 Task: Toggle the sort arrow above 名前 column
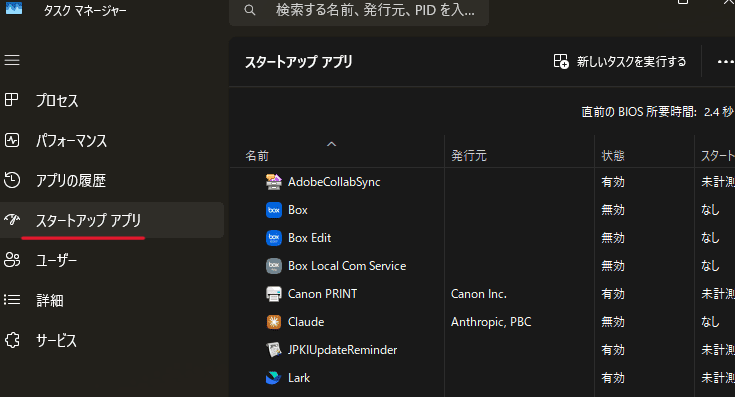[331, 144]
